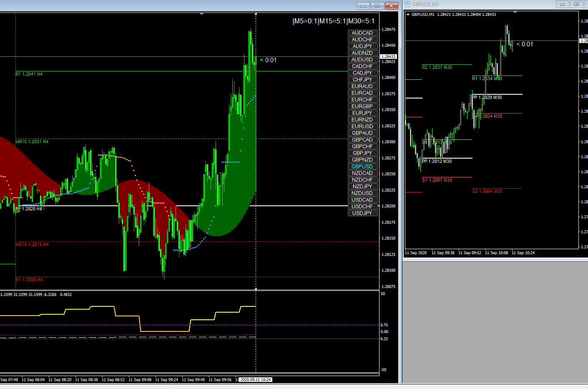Click the mR10 1.2831 H4 level label

coord(32,141)
